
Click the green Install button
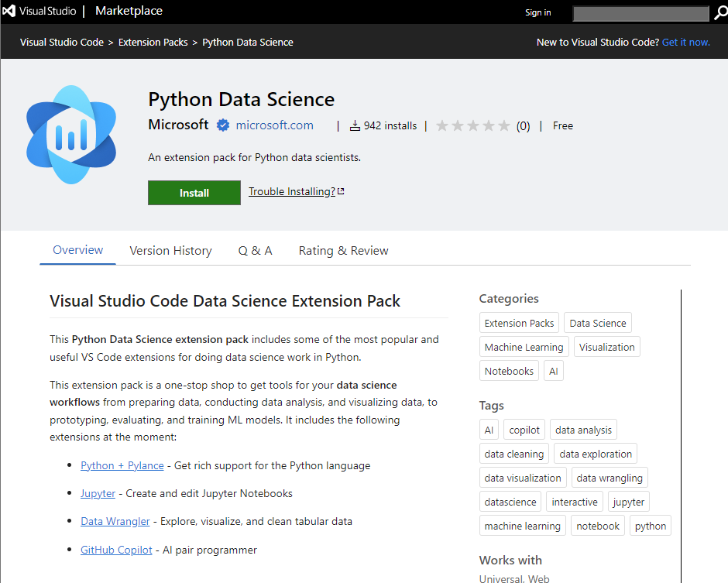[x=194, y=193]
